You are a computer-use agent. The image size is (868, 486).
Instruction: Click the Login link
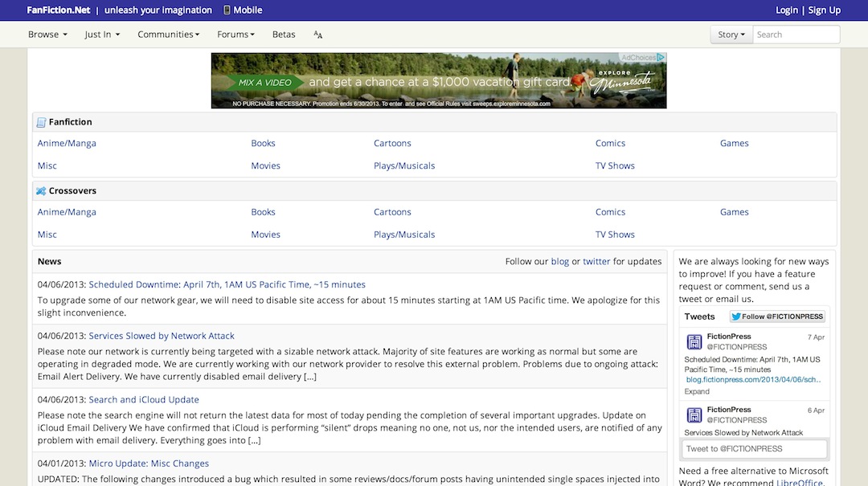pos(787,10)
